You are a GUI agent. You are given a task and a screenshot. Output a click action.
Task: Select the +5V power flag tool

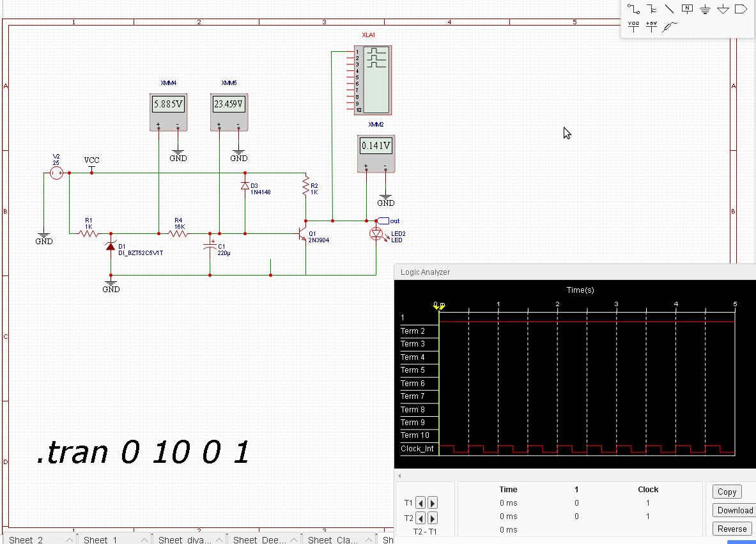[x=651, y=26]
